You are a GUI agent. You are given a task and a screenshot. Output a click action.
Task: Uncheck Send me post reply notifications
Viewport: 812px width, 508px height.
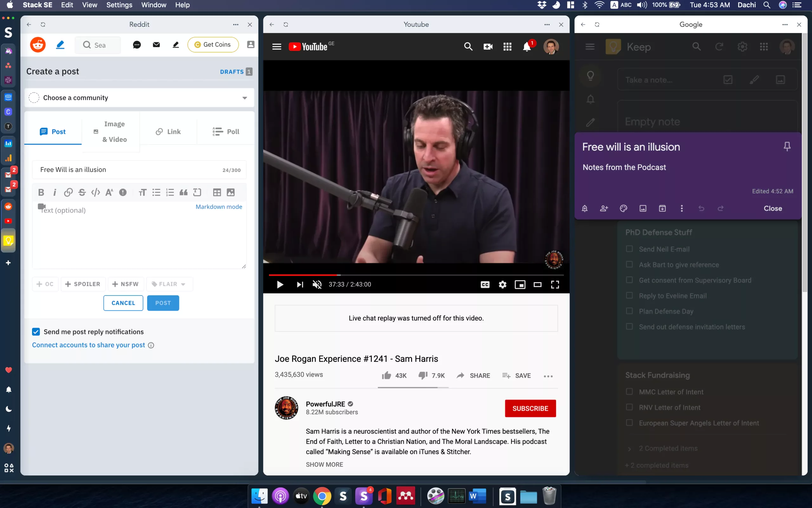tap(36, 332)
